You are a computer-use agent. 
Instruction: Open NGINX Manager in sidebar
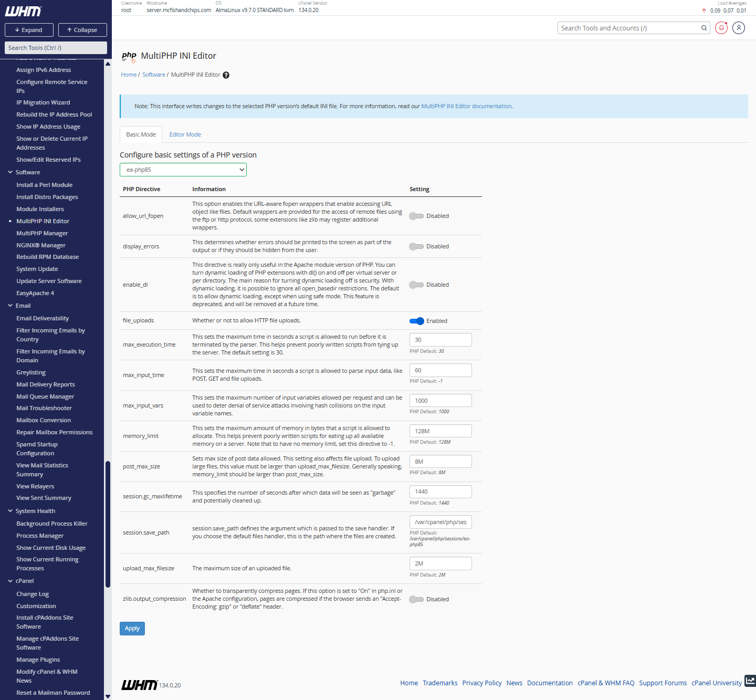tap(41, 245)
